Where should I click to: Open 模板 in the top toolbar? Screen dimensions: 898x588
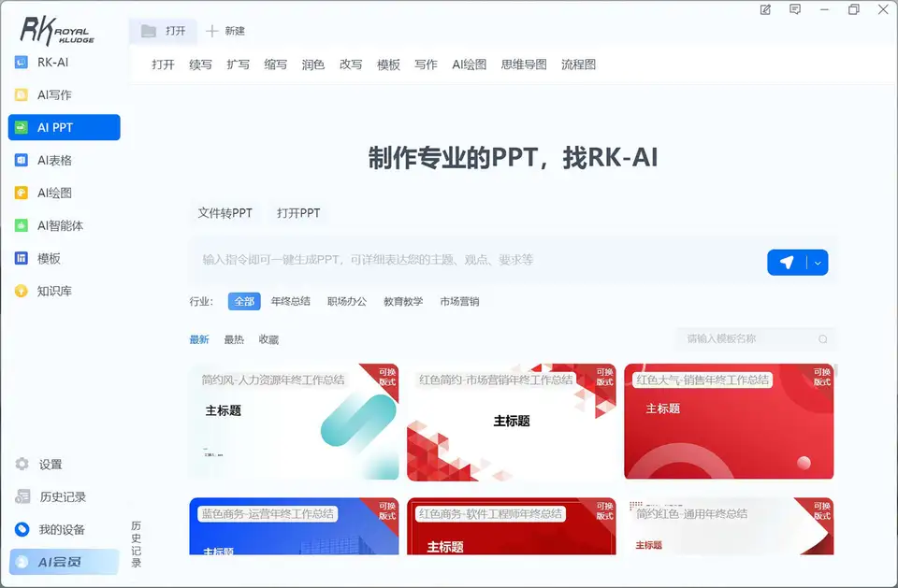pos(388,65)
